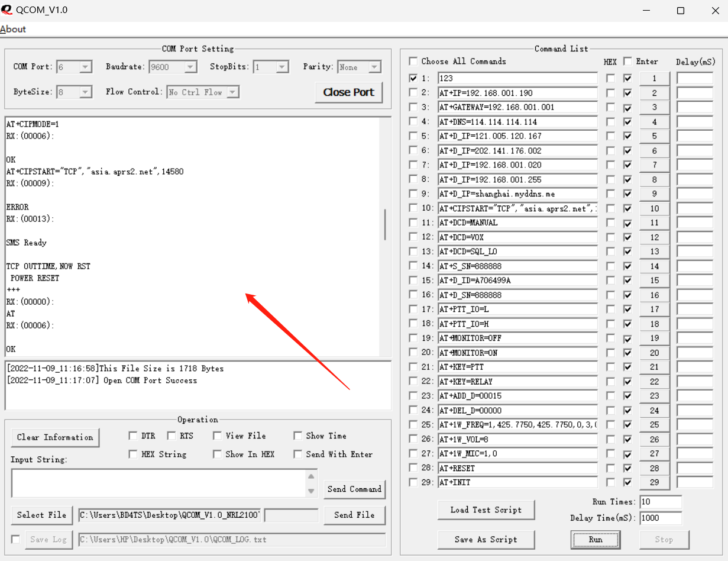Click send button 28 for AT+RESET

[x=655, y=468]
